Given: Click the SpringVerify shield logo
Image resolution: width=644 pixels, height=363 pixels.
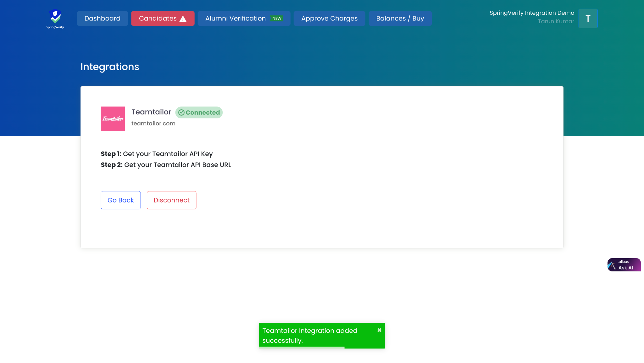Looking at the screenshot, I should click(55, 19).
